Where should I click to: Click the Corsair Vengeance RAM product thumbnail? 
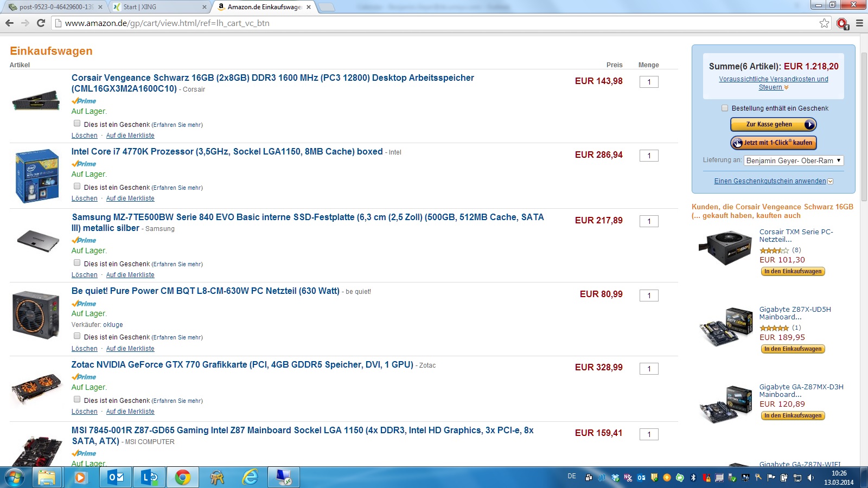click(36, 100)
